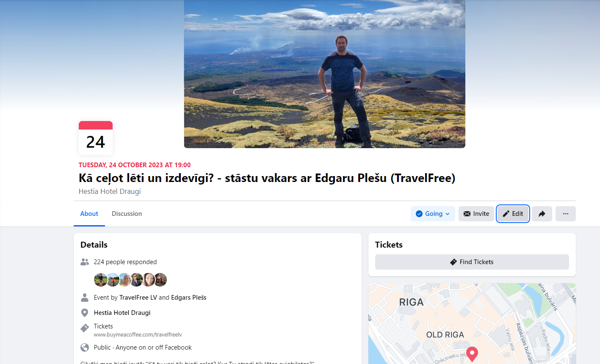Click the people icon beside 224 responded
Viewport: 600px width, 364px height.
[x=85, y=262]
